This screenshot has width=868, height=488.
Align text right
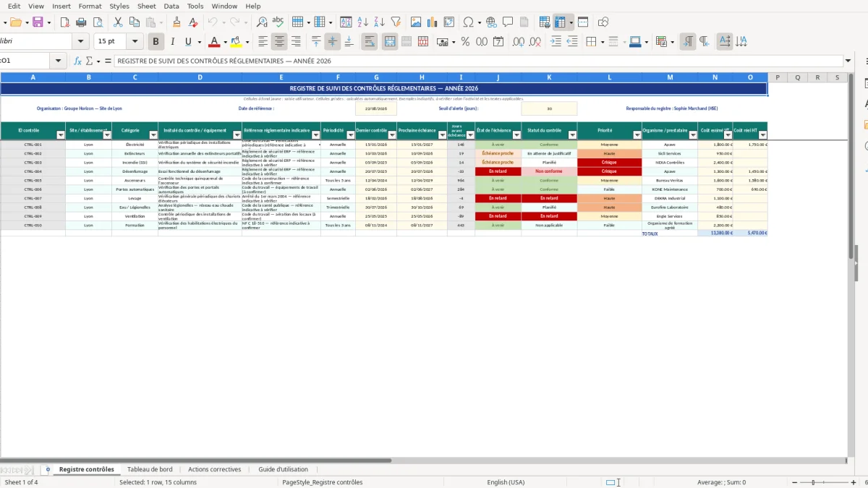point(296,42)
